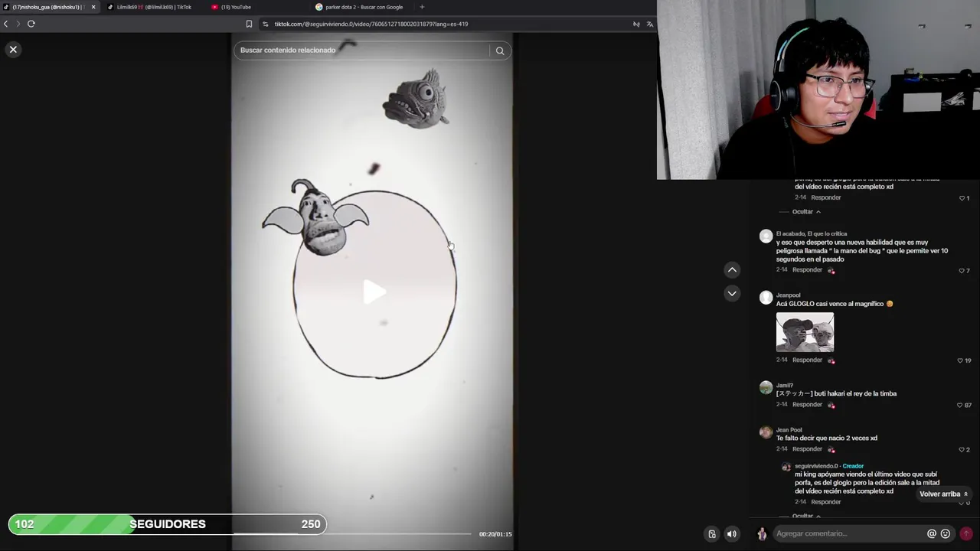Viewport: 980px width, 551px height.
Task: Open Jean Pool's profile avatar
Action: pos(766,432)
